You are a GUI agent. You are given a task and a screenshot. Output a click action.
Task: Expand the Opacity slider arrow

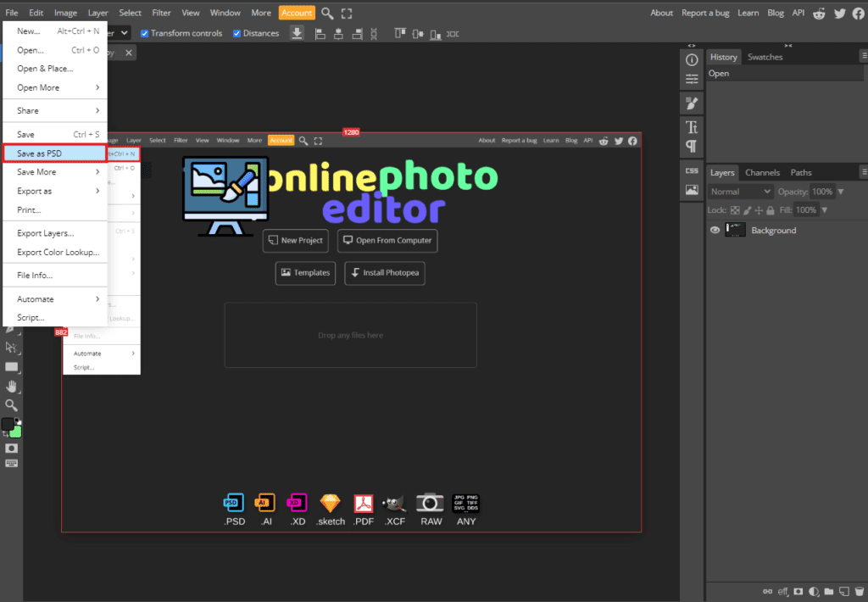pyautogui.click(x=841, y=192)
